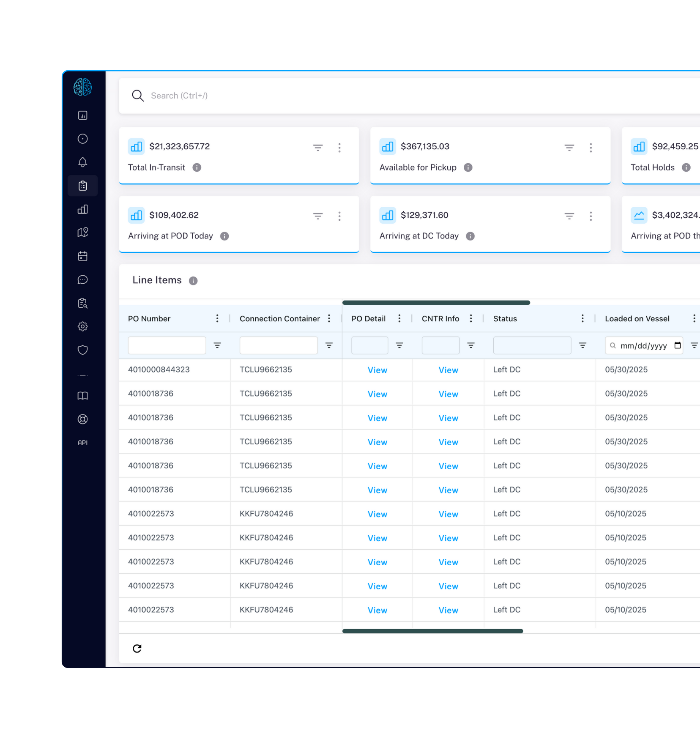Open the API sidebar item
Viewport: 700px width, 742px height.
83,443
